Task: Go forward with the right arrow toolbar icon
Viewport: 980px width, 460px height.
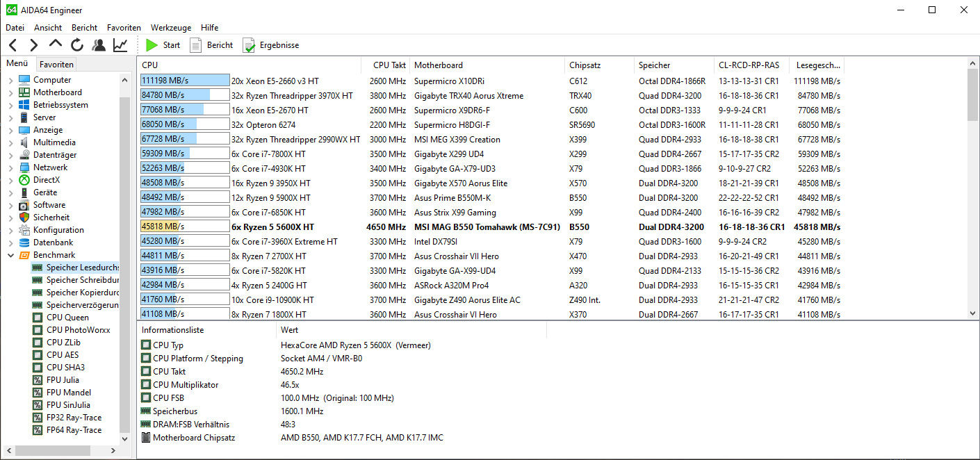Action: click(x=34, y=45)
